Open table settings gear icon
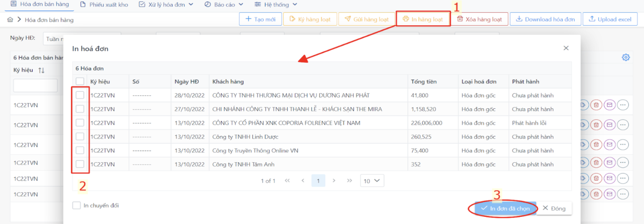 pyautogui.click(x=626, y=57)
